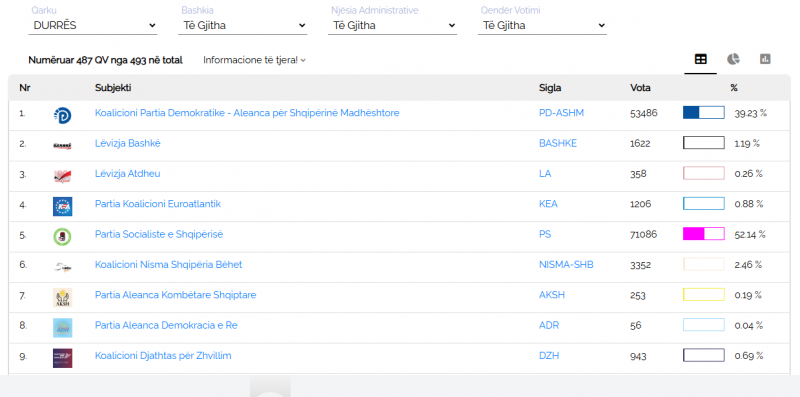The width and height of the screenshot is (800, 397).
Task: Click the PD-ASHM blue percentage bar
Action: click(x=704, y=113)
